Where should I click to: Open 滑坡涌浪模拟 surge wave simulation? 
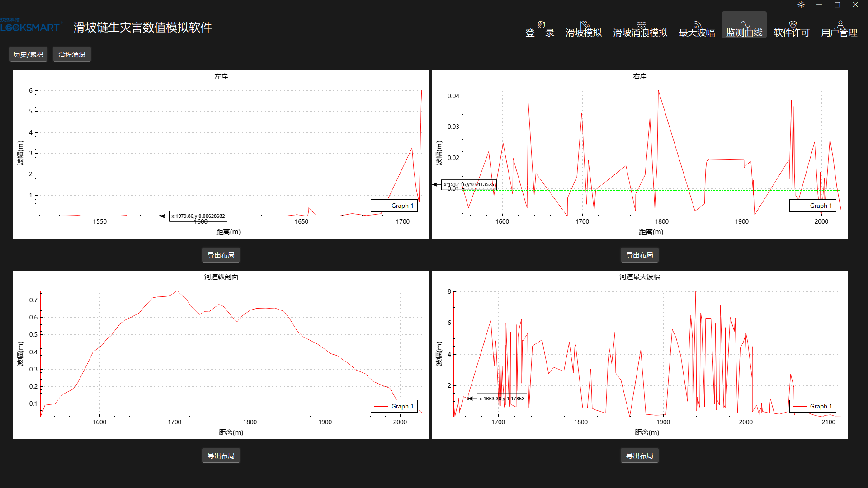(640, 29)
